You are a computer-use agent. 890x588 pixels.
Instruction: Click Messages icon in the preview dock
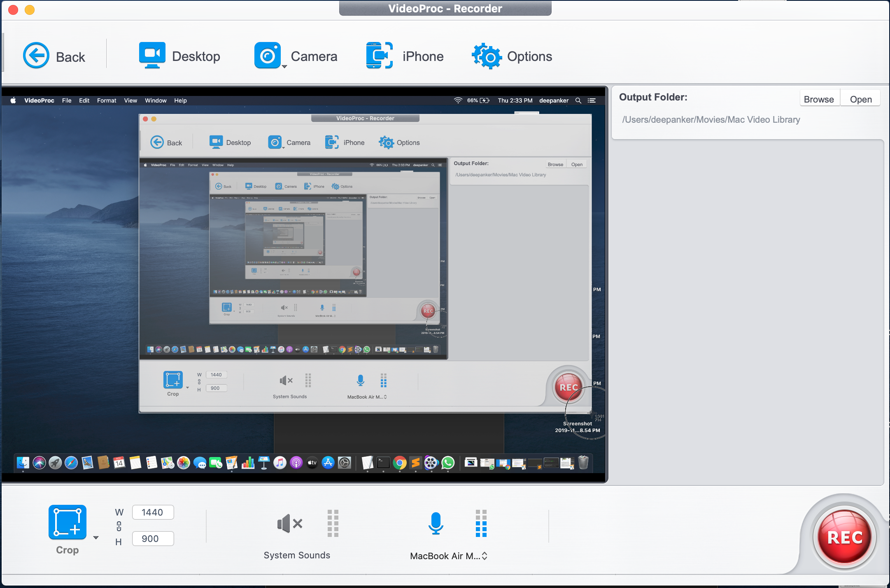click(200, 463)
